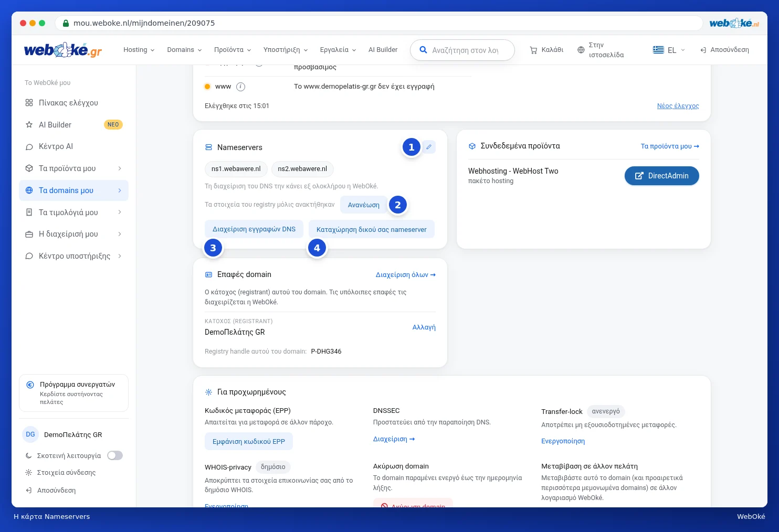Image resolution: width=779 pixels, height=532 pixels.
Task: Click the DirectAdmin button
Action: coord(661,176)
